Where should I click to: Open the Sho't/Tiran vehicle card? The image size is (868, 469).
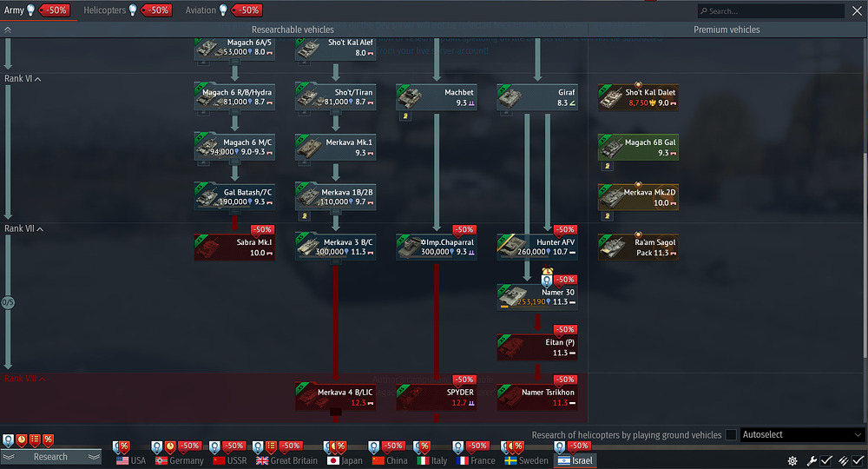[x=335, y=96]
